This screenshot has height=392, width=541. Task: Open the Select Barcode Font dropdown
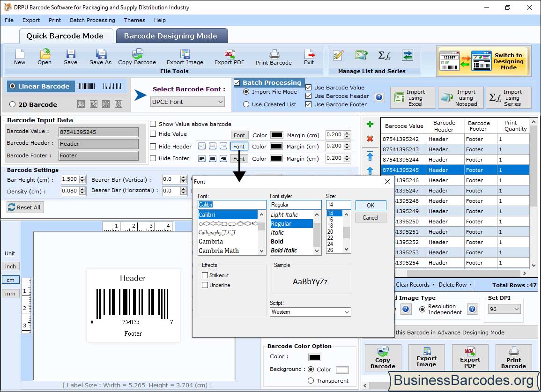pyautogui.click(x=188, y=102)
